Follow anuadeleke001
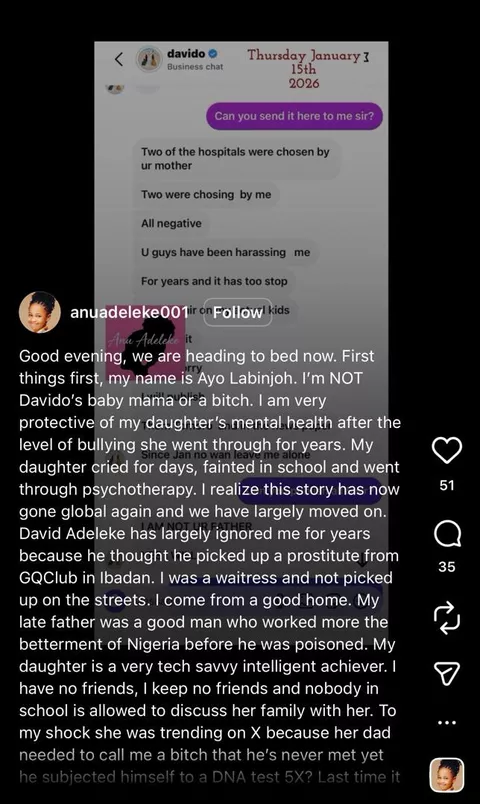Screen dimensions: 480x804 pyautogui.click(x=237, y=312)
